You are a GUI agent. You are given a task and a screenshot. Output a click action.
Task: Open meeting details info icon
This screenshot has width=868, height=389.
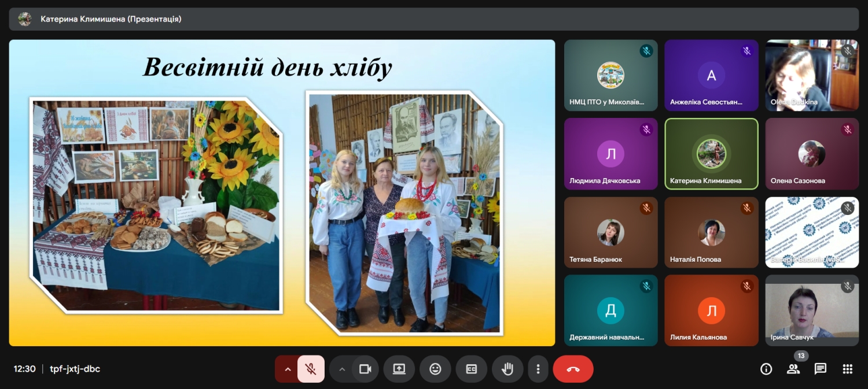[766, 369]
